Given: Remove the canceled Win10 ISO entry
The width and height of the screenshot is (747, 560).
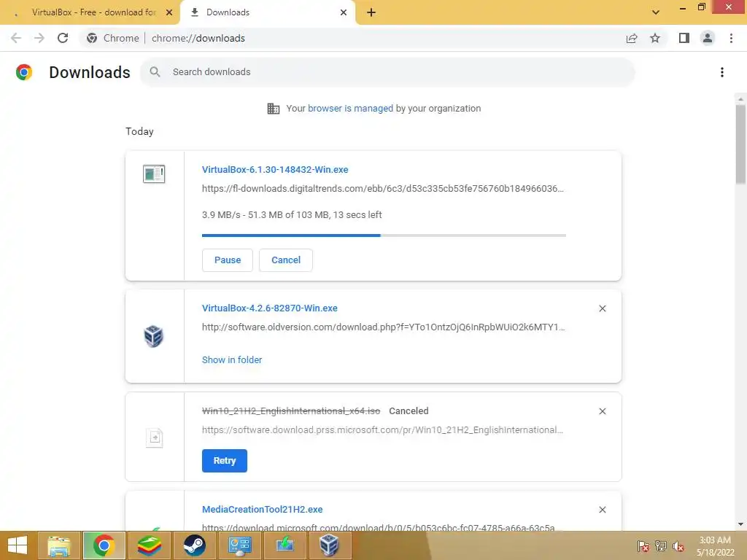Looking at the screenshot, I should coord(603,411).
